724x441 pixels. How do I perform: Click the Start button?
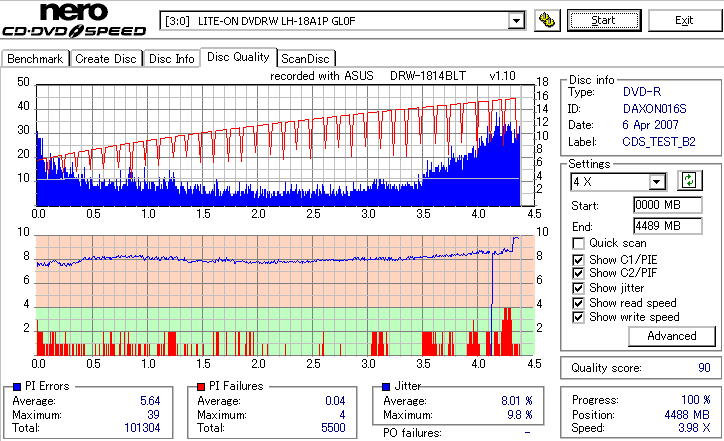604,21
